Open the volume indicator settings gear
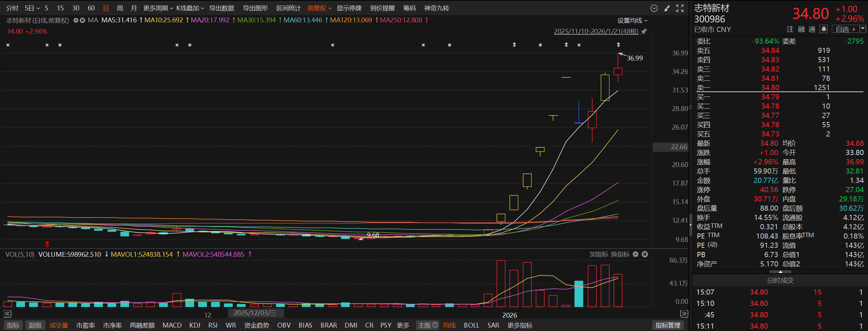Viewport: 868px width, 331px height. [636, 254]
